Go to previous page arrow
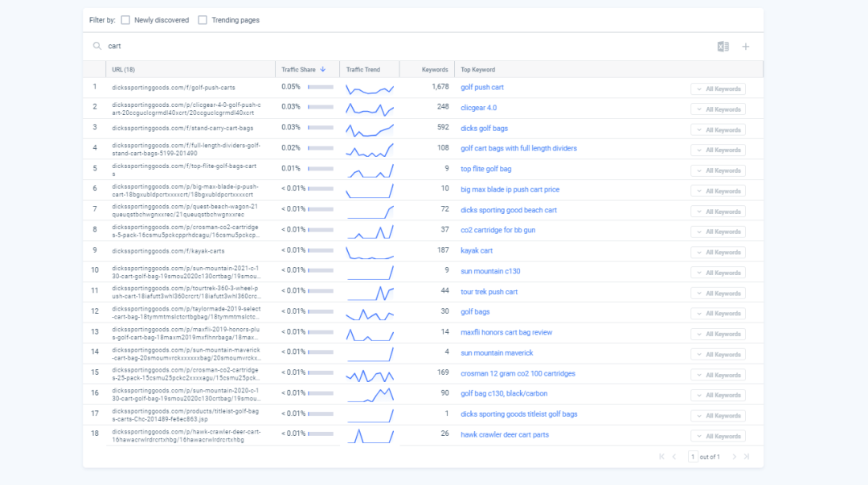The image size is (868, 485). 674,457
